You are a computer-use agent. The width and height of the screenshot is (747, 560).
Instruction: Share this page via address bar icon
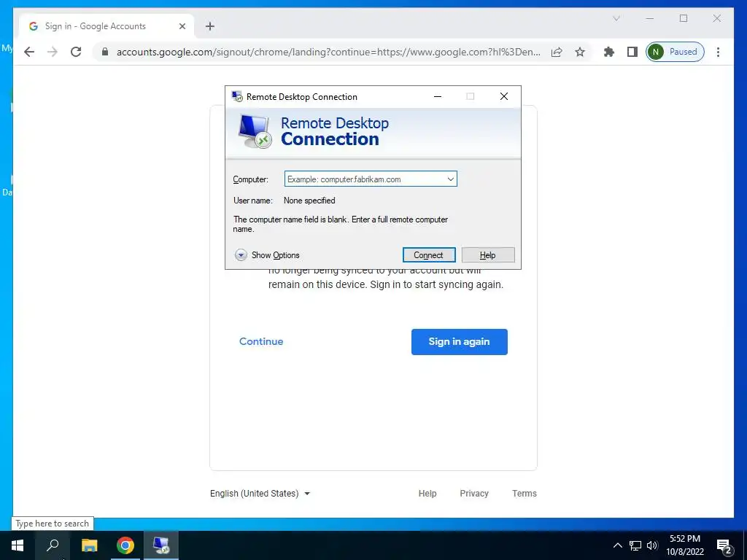point(557,52)
